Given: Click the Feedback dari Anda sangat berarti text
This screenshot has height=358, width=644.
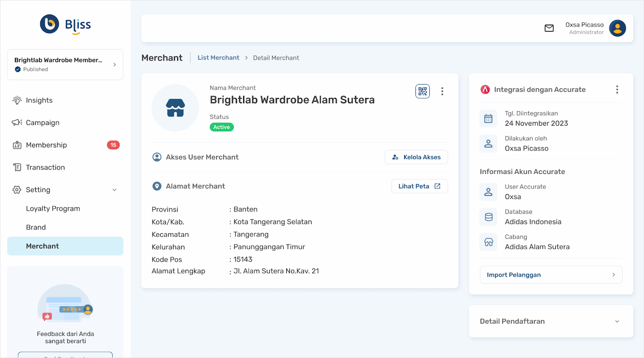Looking at the screenshot, I should tap(65, 337).
